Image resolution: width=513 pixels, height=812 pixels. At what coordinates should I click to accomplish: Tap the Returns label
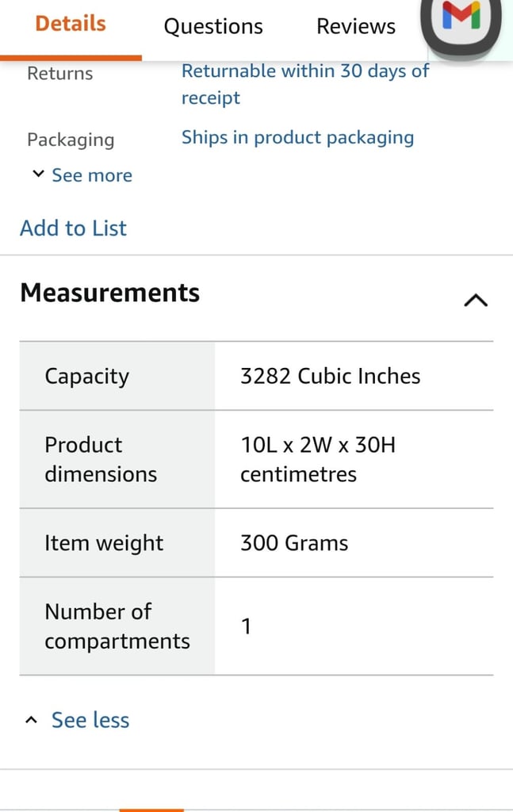pos(60,73)
